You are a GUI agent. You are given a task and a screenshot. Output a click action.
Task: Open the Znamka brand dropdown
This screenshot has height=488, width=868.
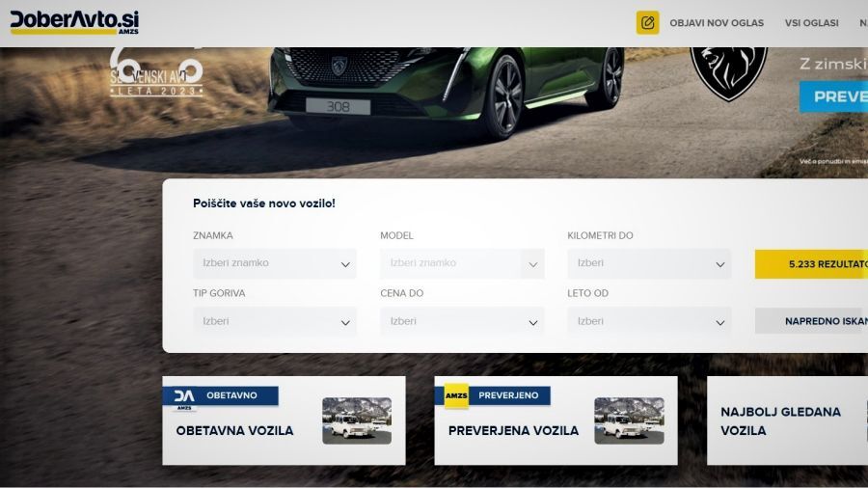pos(275,263)
